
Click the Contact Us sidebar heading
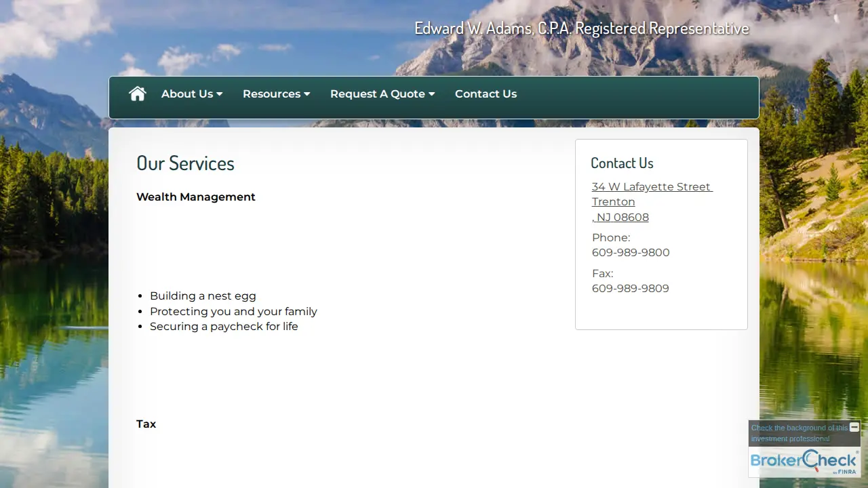pyautogui.click(x=622, y=163)
